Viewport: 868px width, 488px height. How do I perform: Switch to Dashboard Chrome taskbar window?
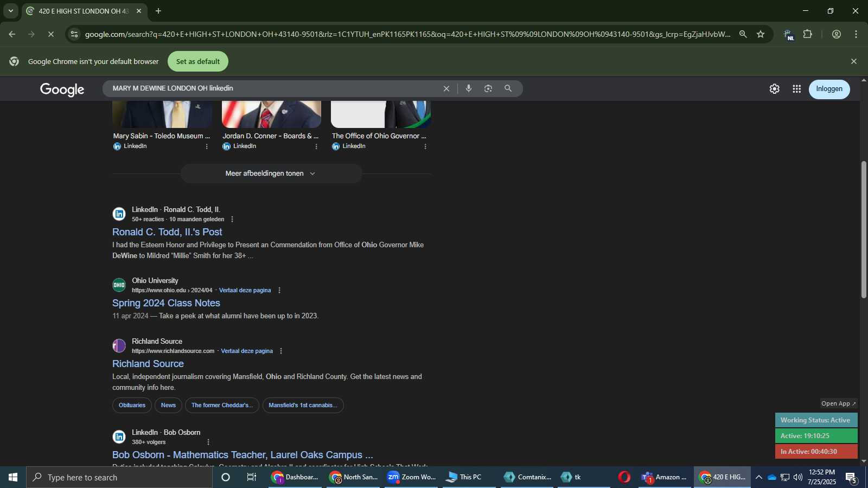pyautogui.click(x=295, y=477)
